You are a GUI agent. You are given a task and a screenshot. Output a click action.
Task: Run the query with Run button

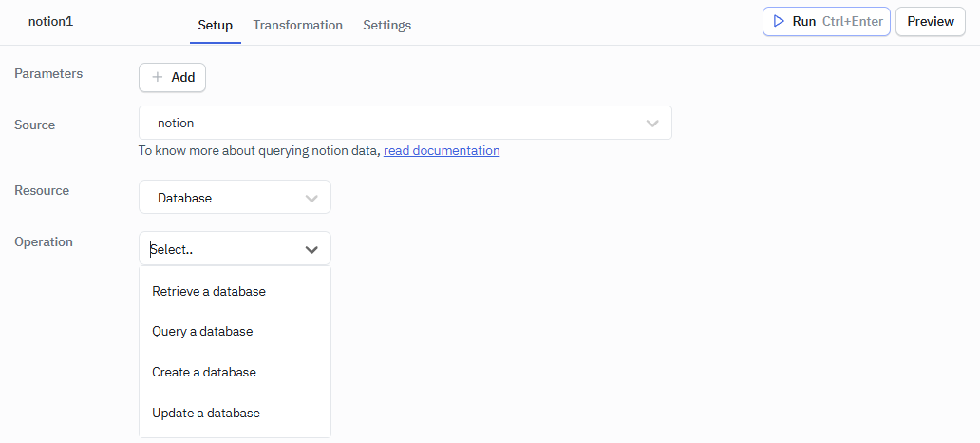[826, 21]
